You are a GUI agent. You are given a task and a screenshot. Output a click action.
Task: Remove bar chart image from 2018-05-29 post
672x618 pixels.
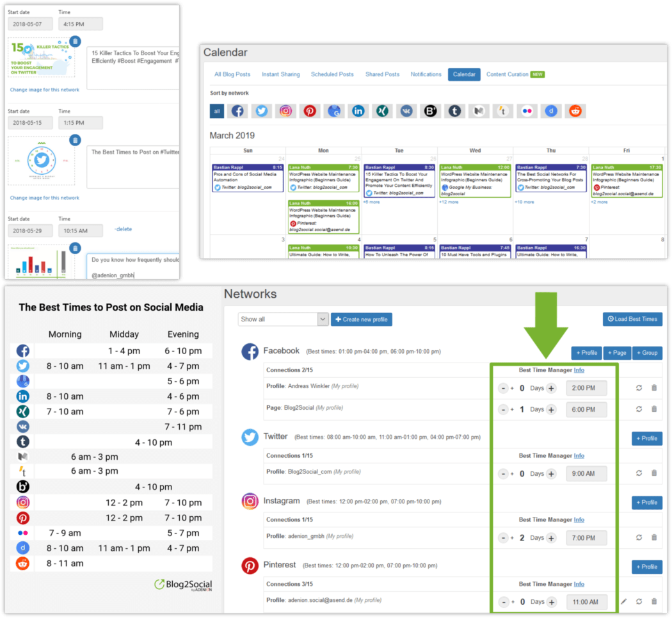pyautogui.click(x=75, y=248)
